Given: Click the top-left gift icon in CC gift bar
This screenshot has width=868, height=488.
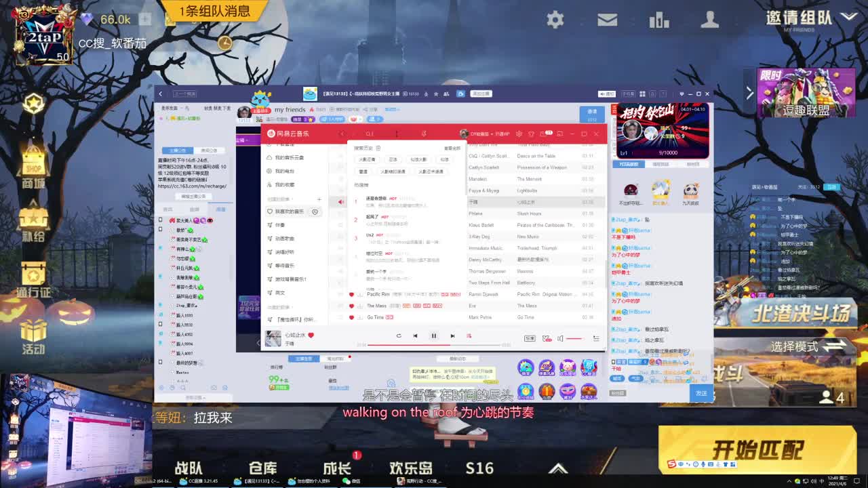Looking at the screenshot, I should (526, 367).
